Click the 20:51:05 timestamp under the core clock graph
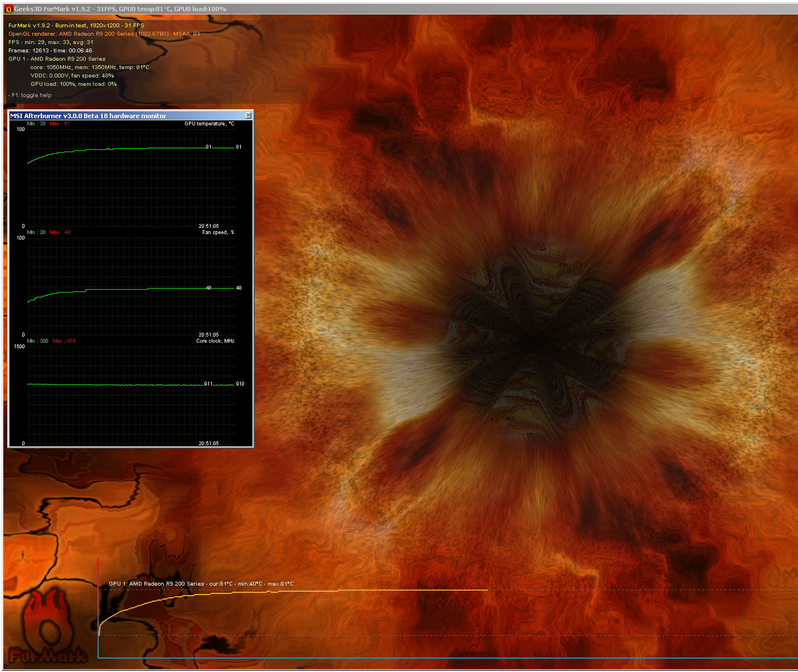This screenshot has height=672, width=798. point(208,444)
